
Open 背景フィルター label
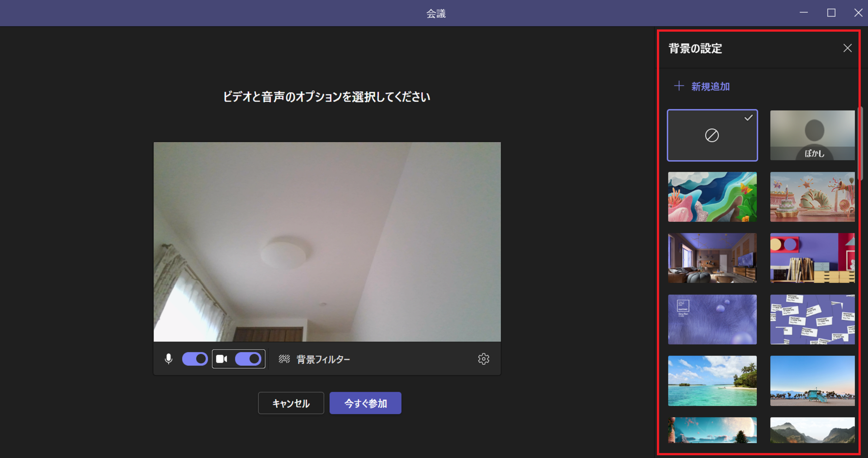tap(323, 359)
